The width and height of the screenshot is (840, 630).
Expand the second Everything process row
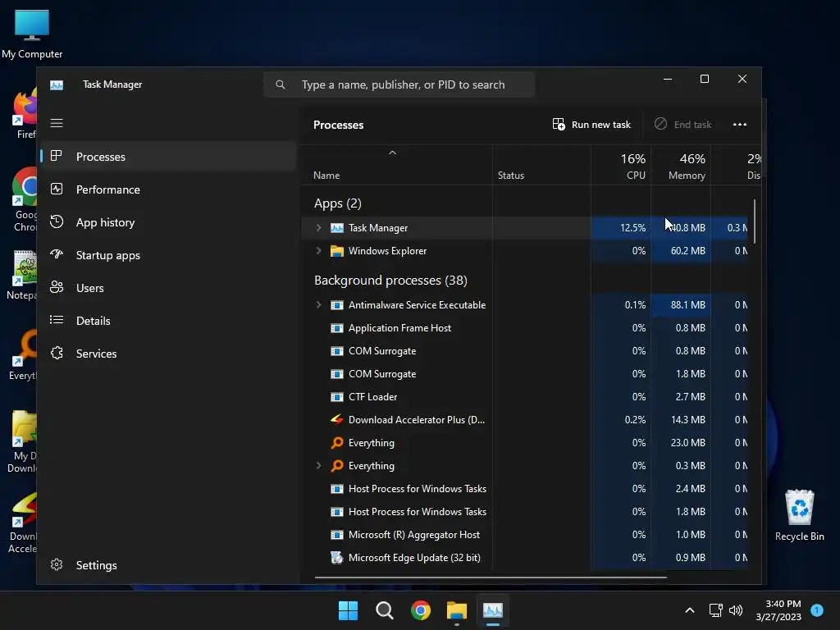(x=319, y=466)
